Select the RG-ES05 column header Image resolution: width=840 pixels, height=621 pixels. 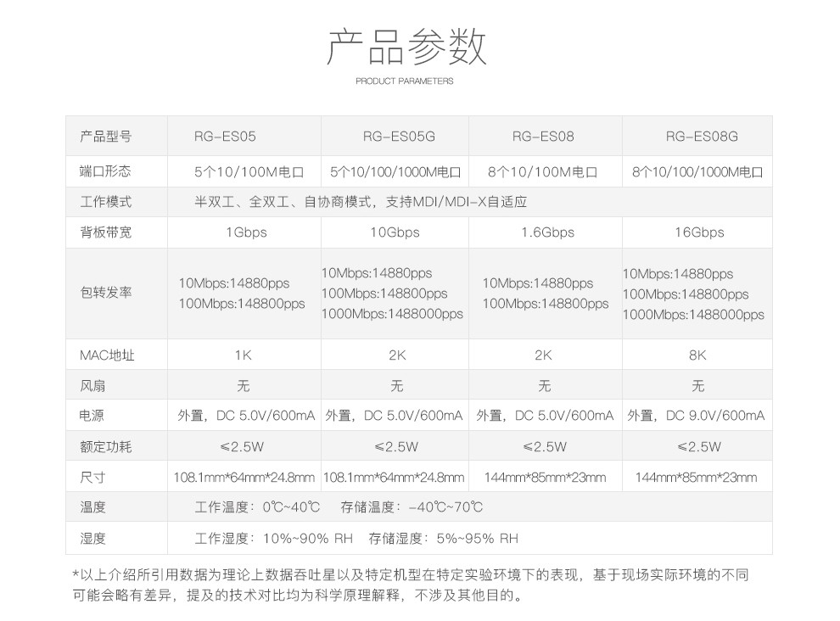point(225,136)
